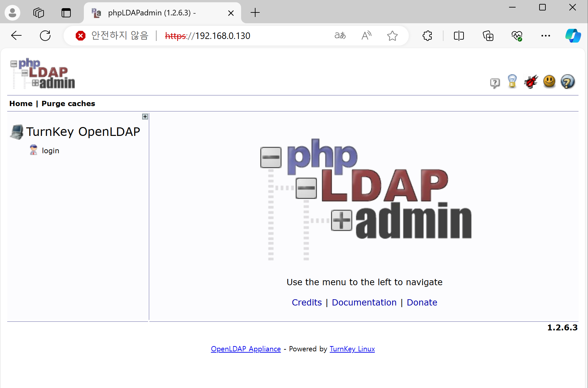Follow the OpenLDAP Appliance link
The height and width of the screenshot is (388, 588).
tap(246, 349)
